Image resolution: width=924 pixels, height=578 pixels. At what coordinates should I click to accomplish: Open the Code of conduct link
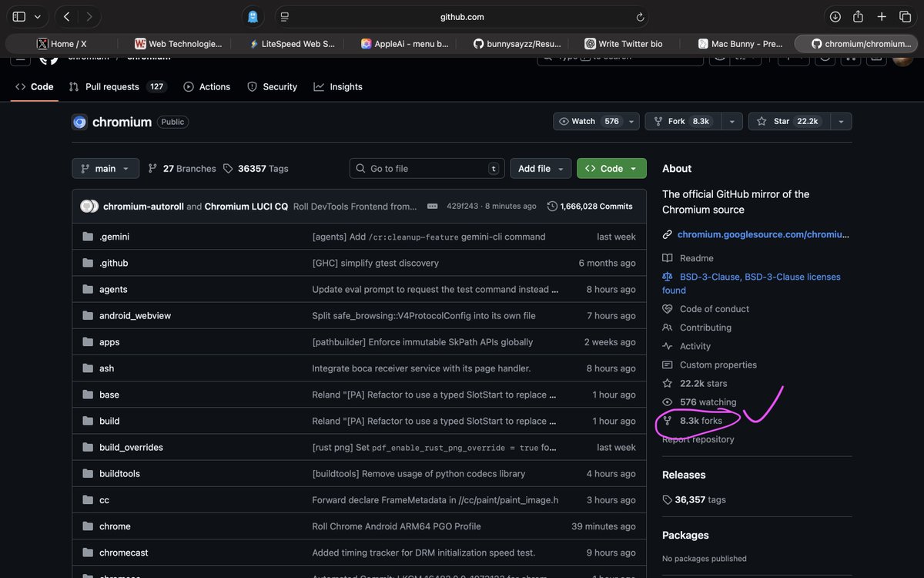(705, 309)
